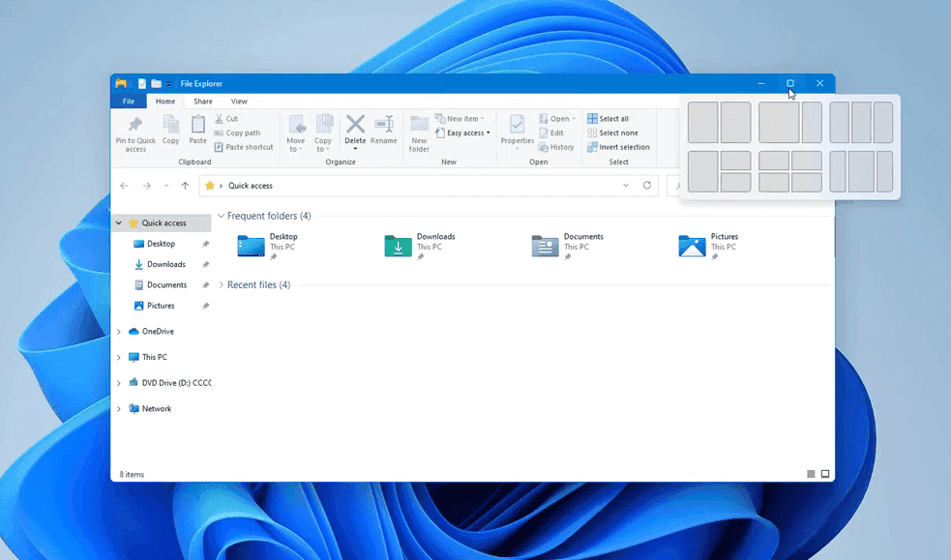Screen dimensions: 951x560
Task: Create a New folder
Action: (419, 133)
